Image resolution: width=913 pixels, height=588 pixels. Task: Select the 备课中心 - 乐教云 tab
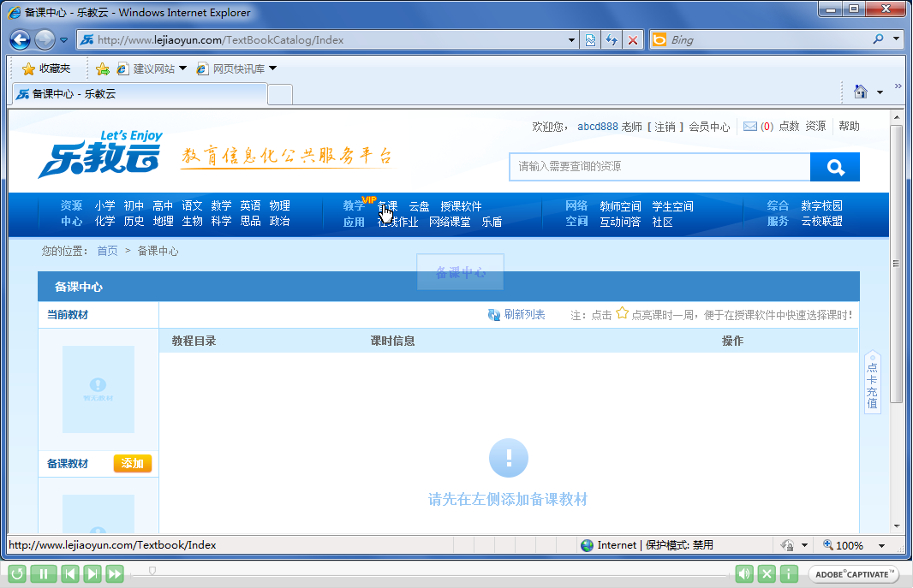(140, 93)
